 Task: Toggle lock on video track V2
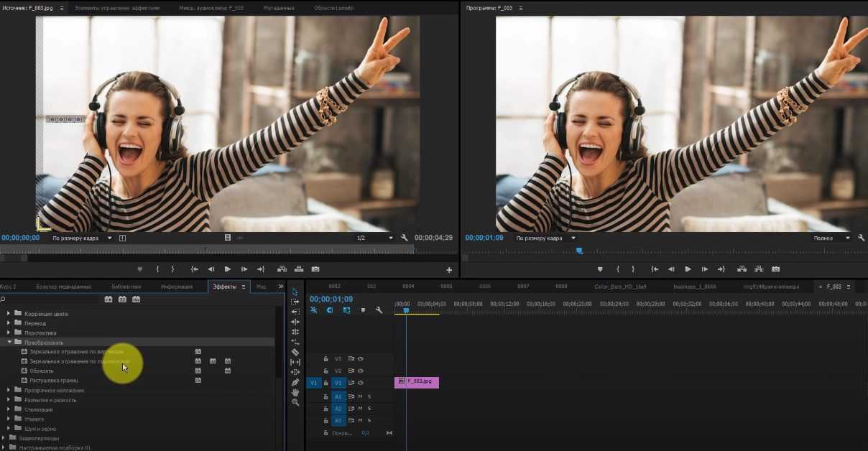(x=325, y=371)
